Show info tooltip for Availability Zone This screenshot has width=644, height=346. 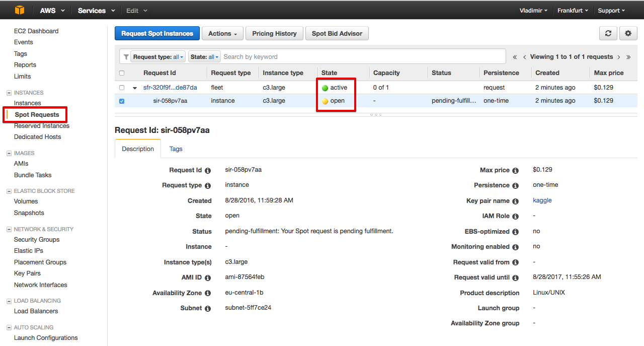click(208, 293)
